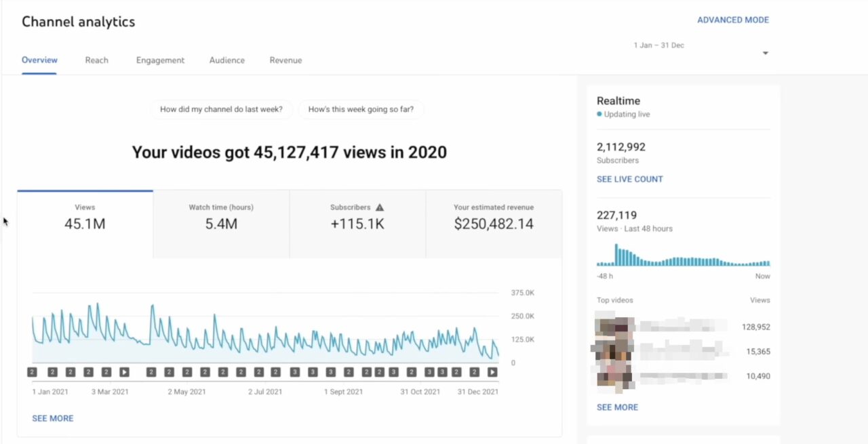Click the play marker at the end of the timeline

(x=493, y=371)
